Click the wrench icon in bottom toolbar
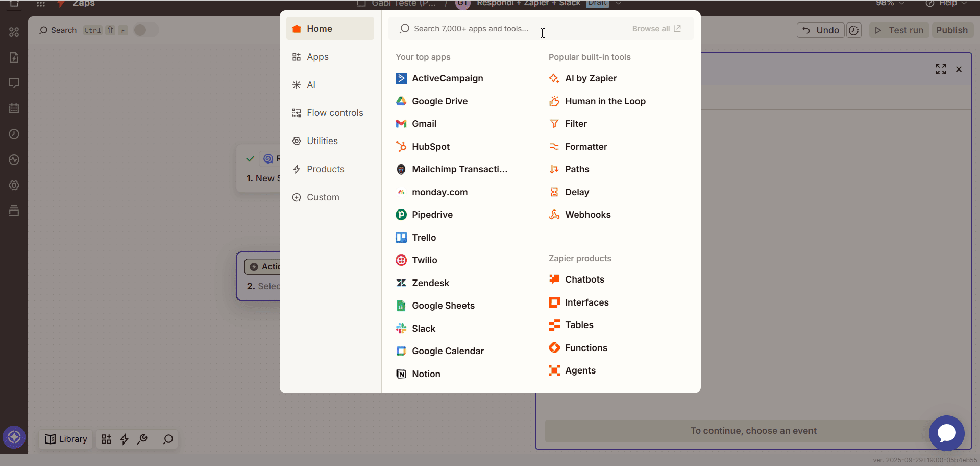Screen dimensions: 980x466 coord(142,439)
